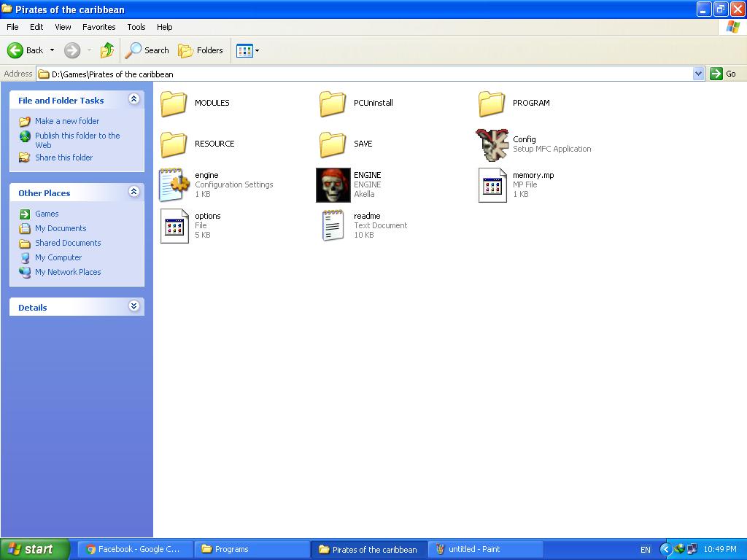This screenshot has width=747, height=560.
Task: Click the Shared Documents folder icon
Action: (x=25, y=244)
